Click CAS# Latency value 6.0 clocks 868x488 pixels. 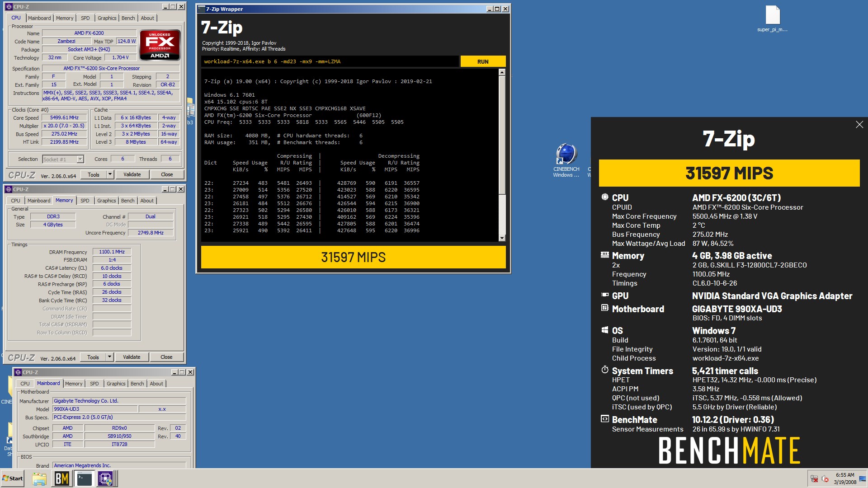pyautogui.click(x=112, y=268)
